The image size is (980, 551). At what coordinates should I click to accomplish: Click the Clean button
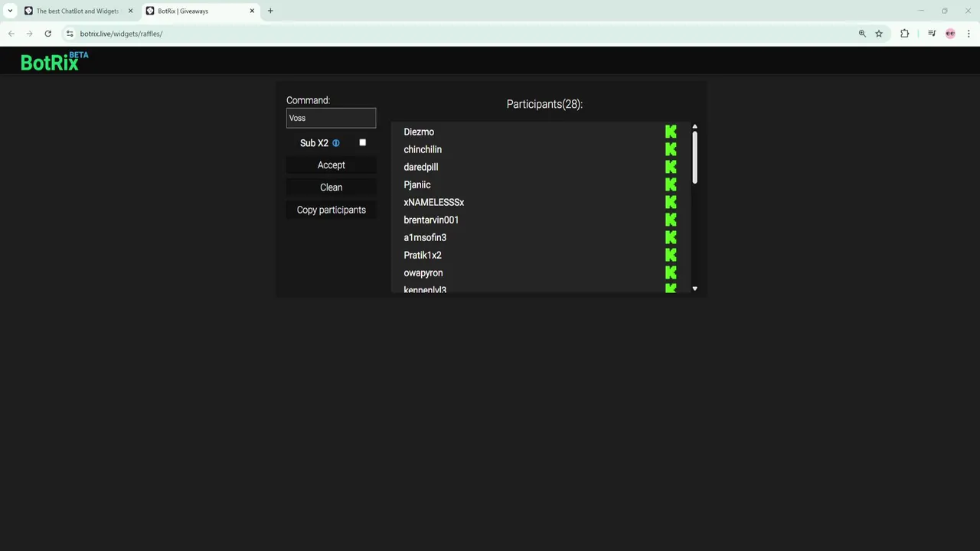pos(332,187)
